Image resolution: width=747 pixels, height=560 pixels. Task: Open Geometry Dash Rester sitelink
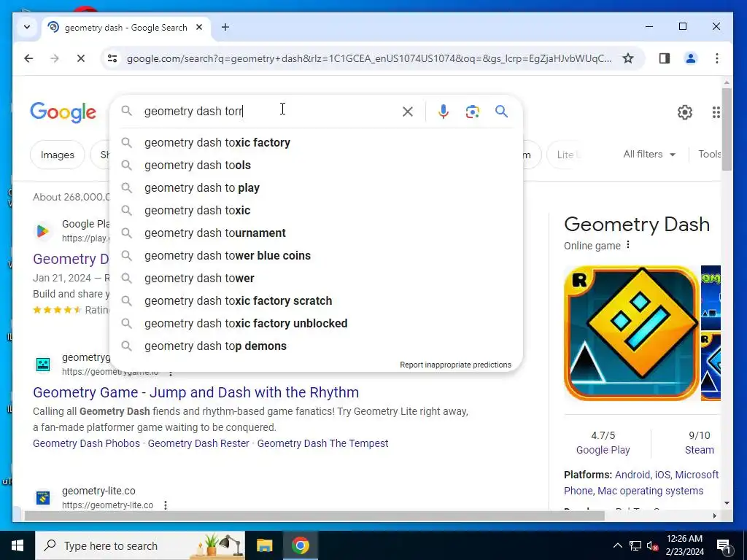coord(198,443)
